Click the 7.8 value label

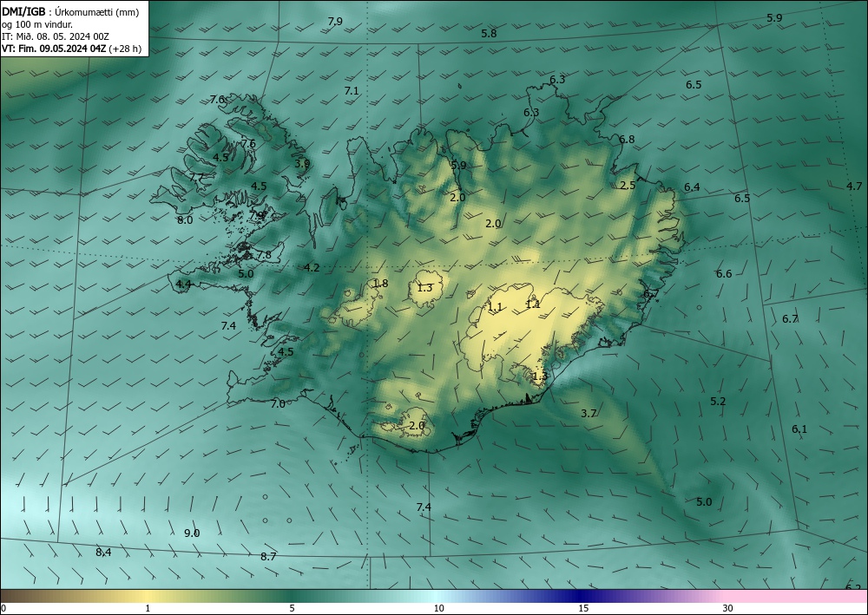(264, 255)
